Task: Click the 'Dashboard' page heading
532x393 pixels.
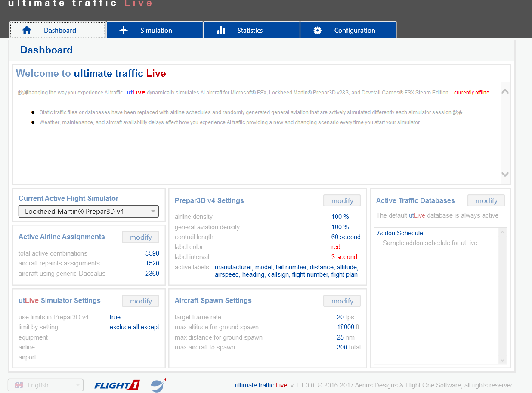Action: point(46,50)
